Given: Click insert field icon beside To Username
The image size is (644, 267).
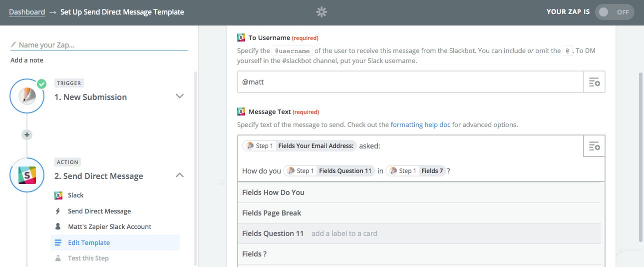Looking at the screenshot, I should pyautogui.click(x=594, y=82).
